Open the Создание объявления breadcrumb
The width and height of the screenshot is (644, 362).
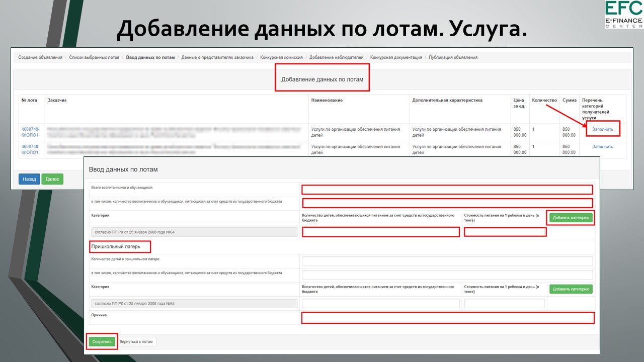coord(40,57)
